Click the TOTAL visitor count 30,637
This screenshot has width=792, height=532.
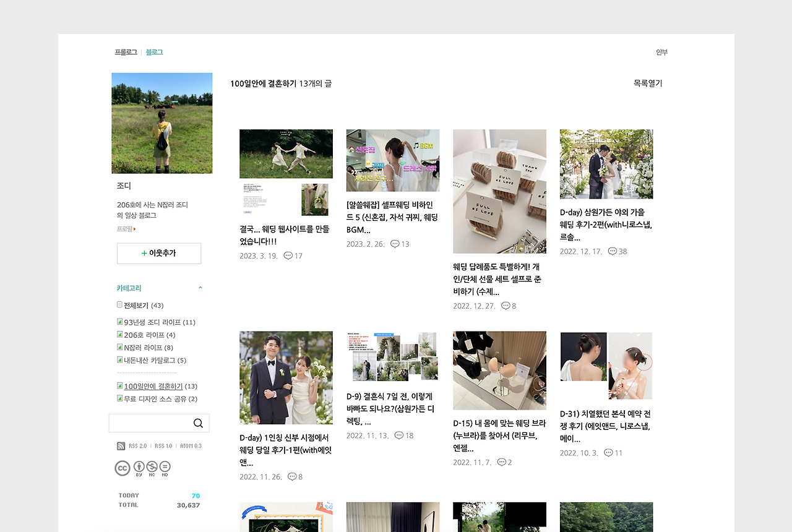(x=188, y=505)
